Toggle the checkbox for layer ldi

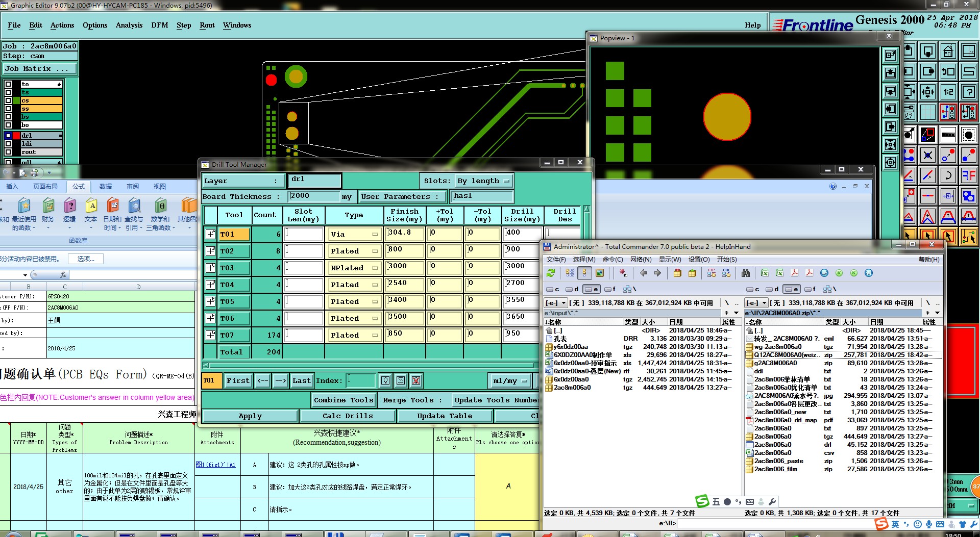click(8, 144)
